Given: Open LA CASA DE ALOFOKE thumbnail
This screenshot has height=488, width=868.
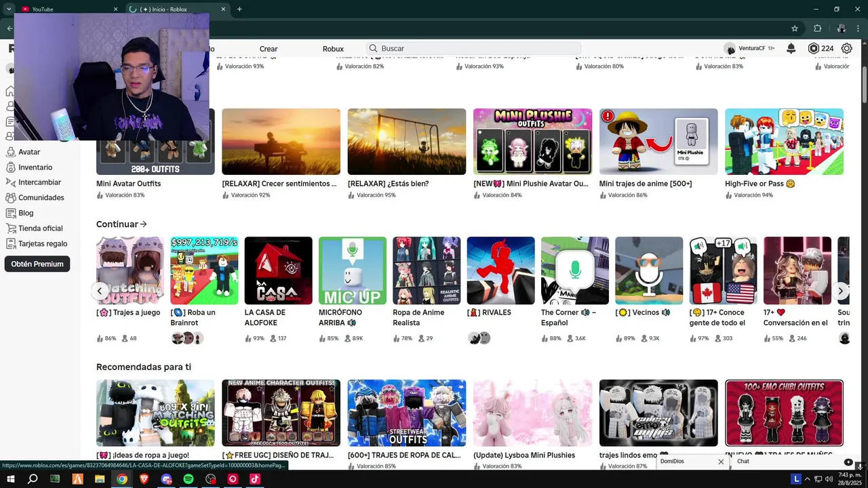Looking at the screenshot, I should point(278,270).
